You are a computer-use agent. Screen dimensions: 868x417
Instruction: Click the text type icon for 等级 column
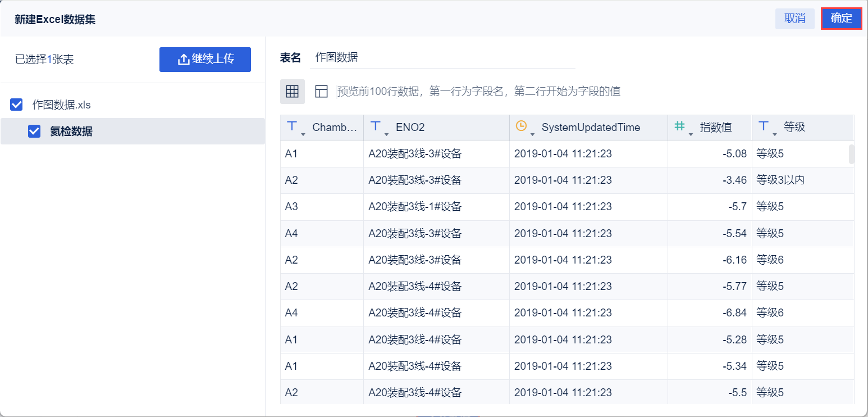pos(764,126)
